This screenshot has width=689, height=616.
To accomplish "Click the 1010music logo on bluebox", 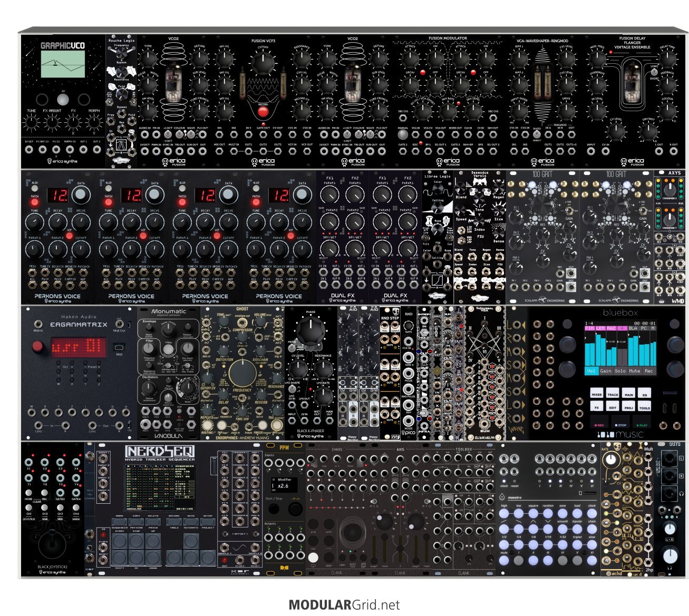I will click(x=620, y=435).
